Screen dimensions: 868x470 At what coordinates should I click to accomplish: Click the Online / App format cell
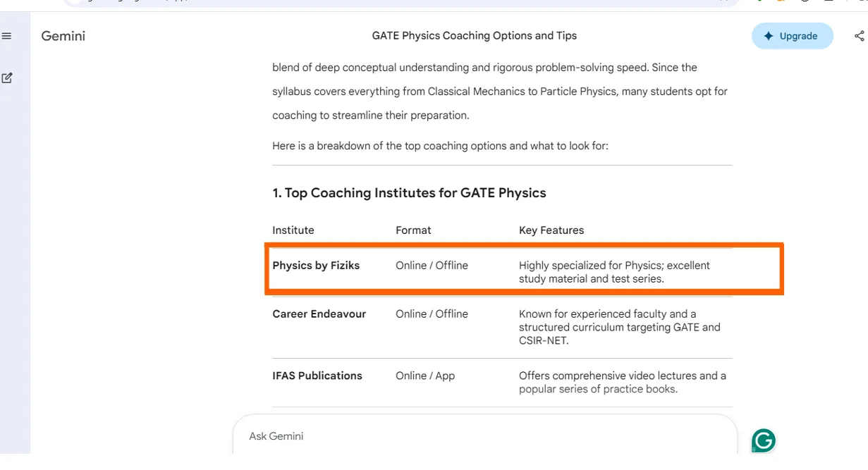point(425,376)
